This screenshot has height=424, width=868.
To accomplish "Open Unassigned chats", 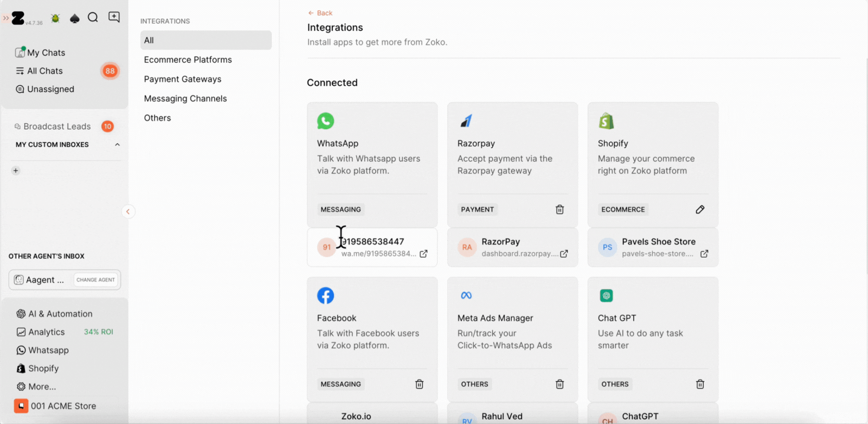I will (x=45, y=89).
